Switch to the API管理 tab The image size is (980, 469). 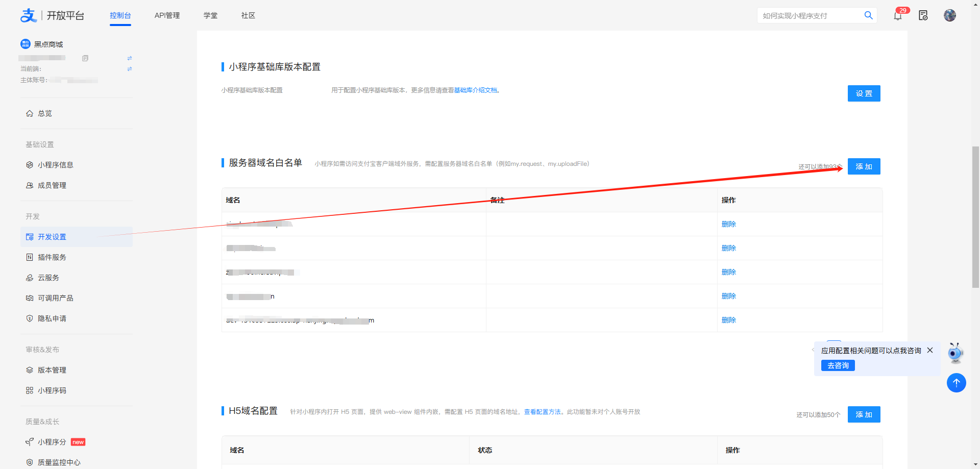coord(167,15)
